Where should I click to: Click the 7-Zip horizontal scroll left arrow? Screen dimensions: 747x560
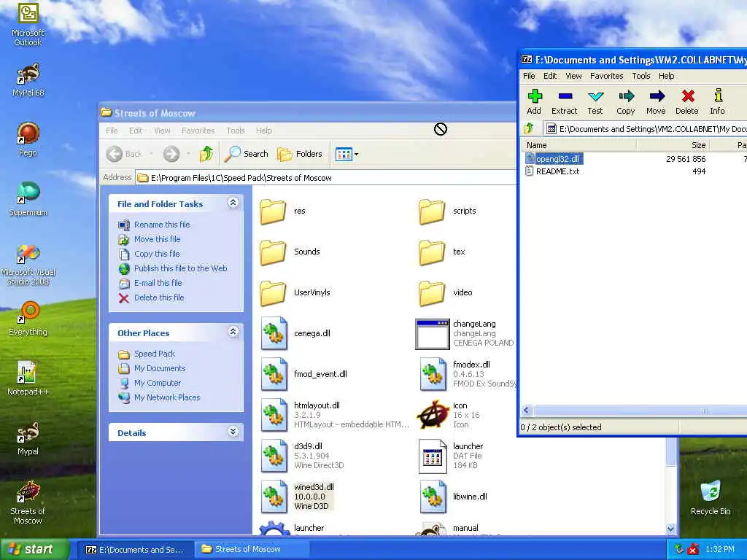[x=527, y=411]
